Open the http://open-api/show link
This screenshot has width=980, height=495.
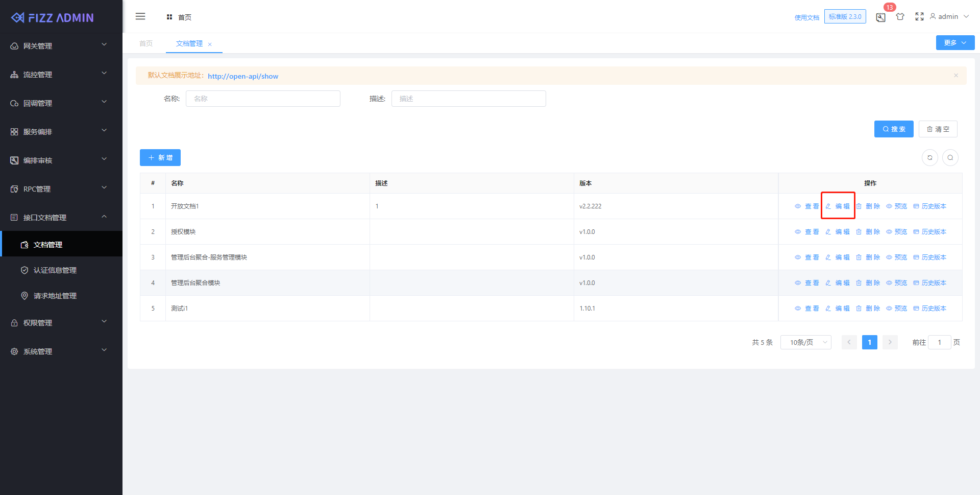click(x=243, y=76)
